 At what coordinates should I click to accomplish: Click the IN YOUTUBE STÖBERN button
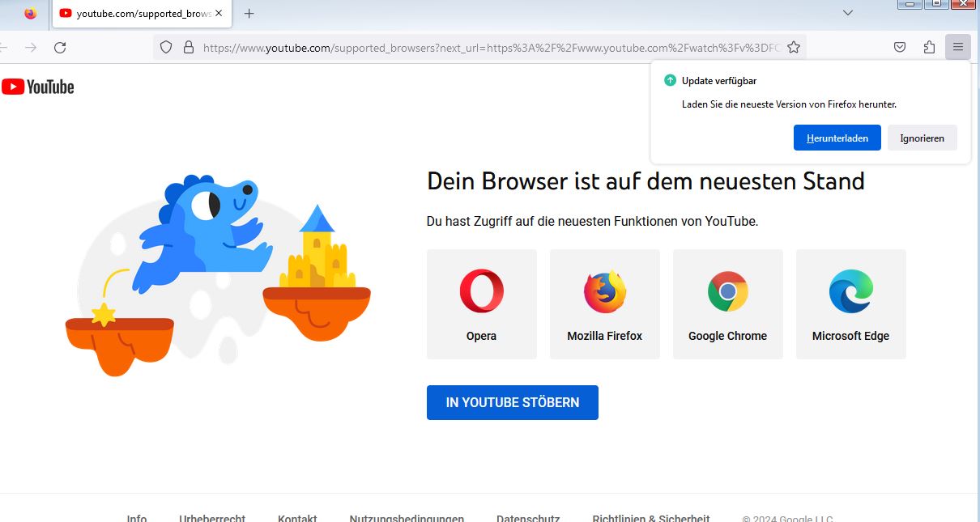click(513, 402)
